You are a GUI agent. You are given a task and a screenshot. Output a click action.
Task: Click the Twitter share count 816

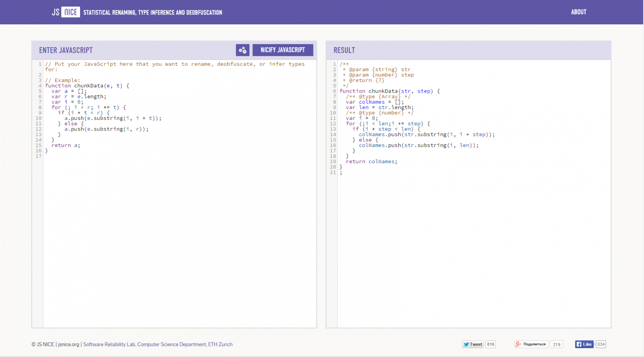pyautogui.click(x=490, y=344)
